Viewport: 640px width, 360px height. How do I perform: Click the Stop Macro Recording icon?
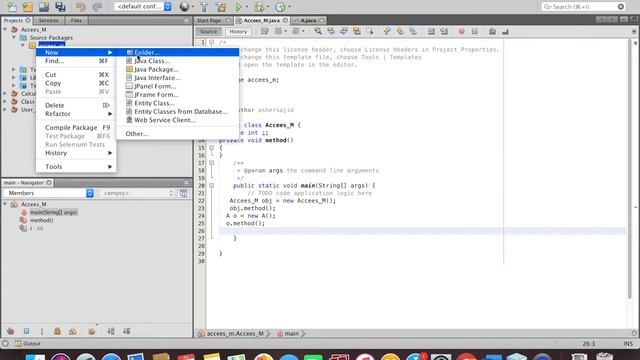pos(475,31)
